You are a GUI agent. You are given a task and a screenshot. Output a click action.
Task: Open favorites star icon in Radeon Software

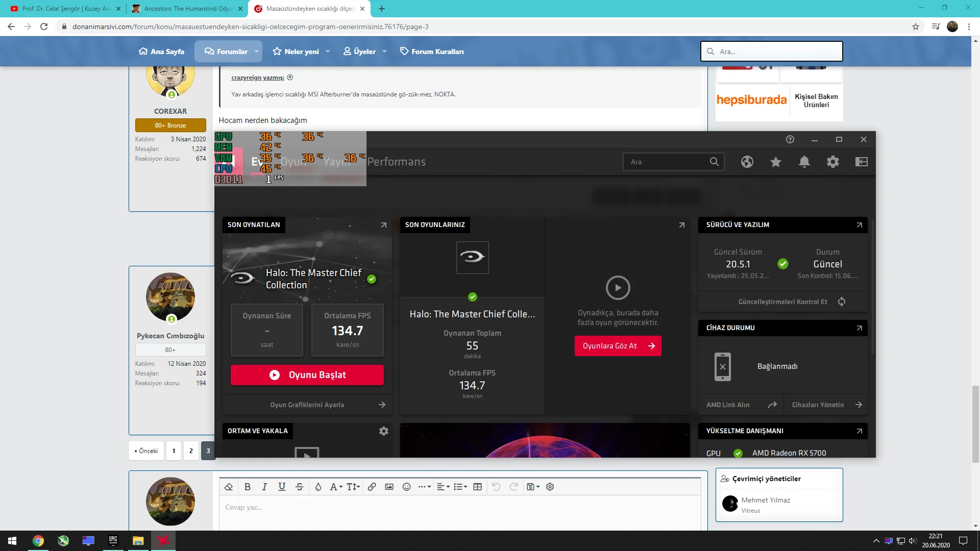pos(776,162)
